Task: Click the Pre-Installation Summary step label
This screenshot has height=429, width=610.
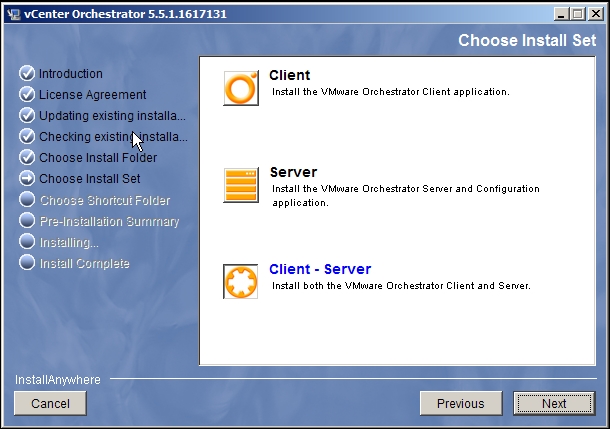Action: click(x=109, y=221)
